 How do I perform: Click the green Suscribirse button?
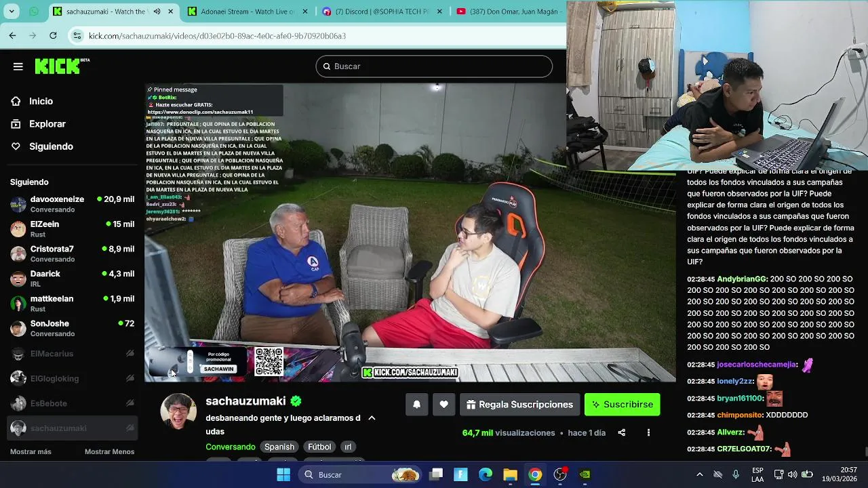pyautogui.click(x=622, y=405)
